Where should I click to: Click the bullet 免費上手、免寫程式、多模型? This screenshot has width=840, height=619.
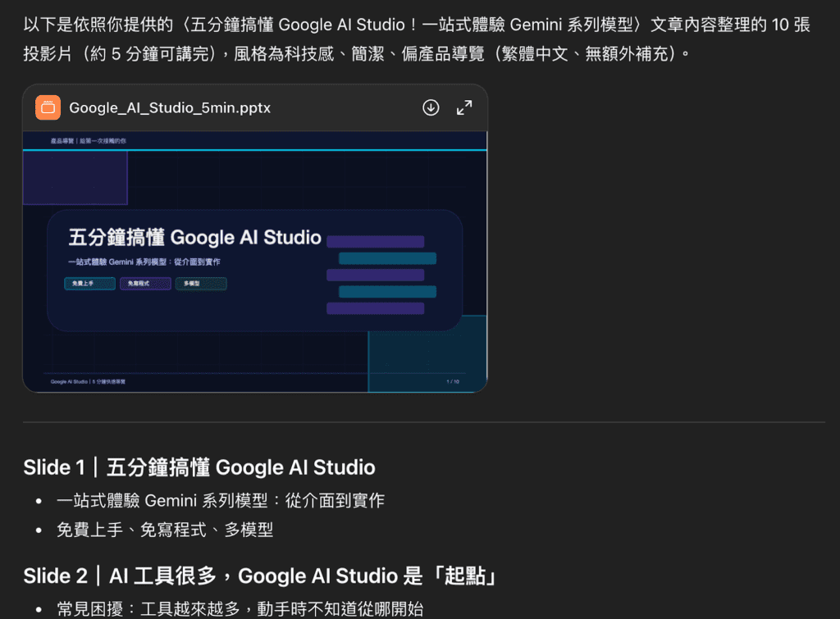(164, 530)
